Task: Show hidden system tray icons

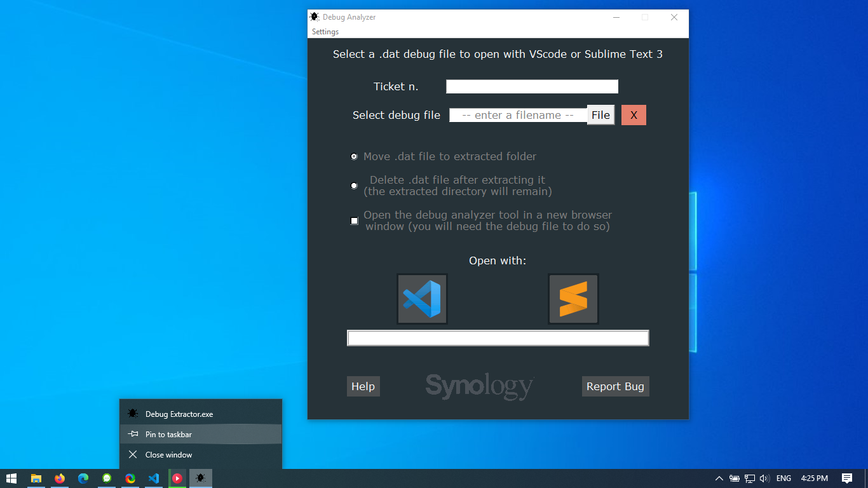Action: click(719, 478)
